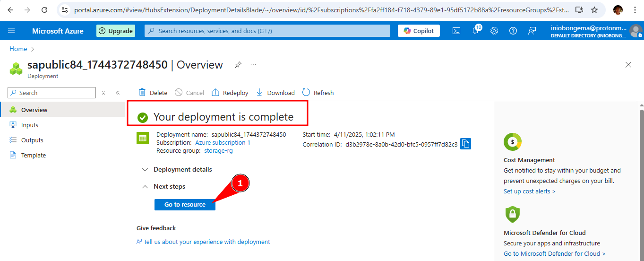Expand the Deployment details section
644x261 pixels.
pyautogui.click(x=177, y=169)
